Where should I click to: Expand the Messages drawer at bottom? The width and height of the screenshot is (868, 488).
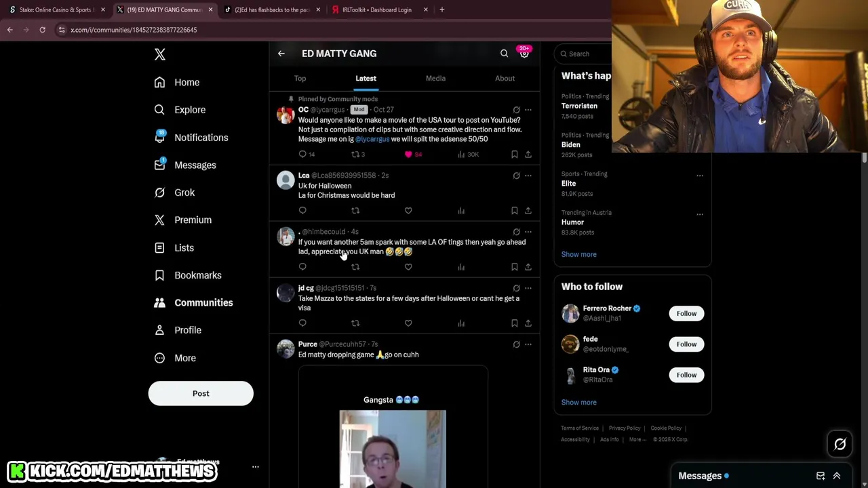[x=837, y=476]
